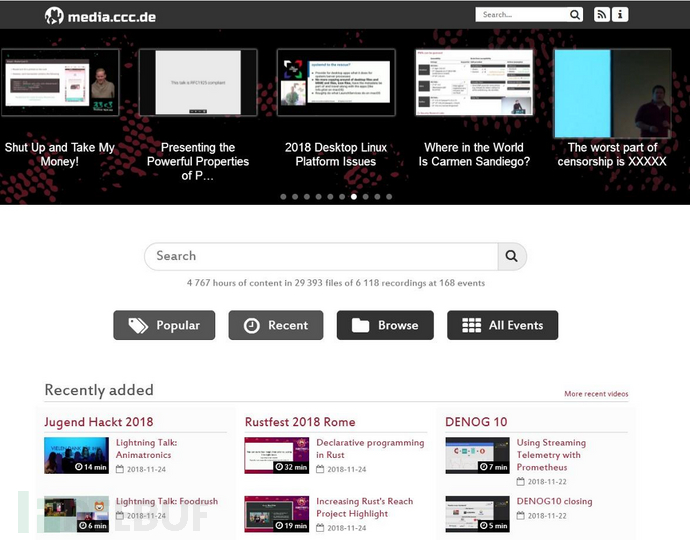Click the 19 min Rust's Reach thumbnail
The width and height of the screenshot is (690, 540).
[x=277, y=514]
